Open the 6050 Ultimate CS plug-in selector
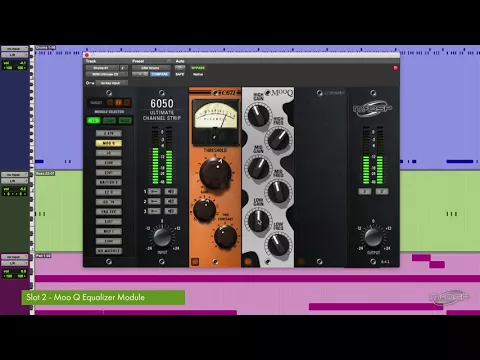Screen dimensions: 480x360 (106, 74)
